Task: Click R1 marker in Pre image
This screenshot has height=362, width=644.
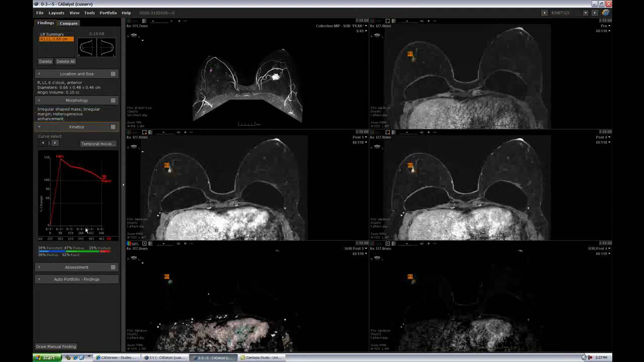Action: [x=410, y=54]
